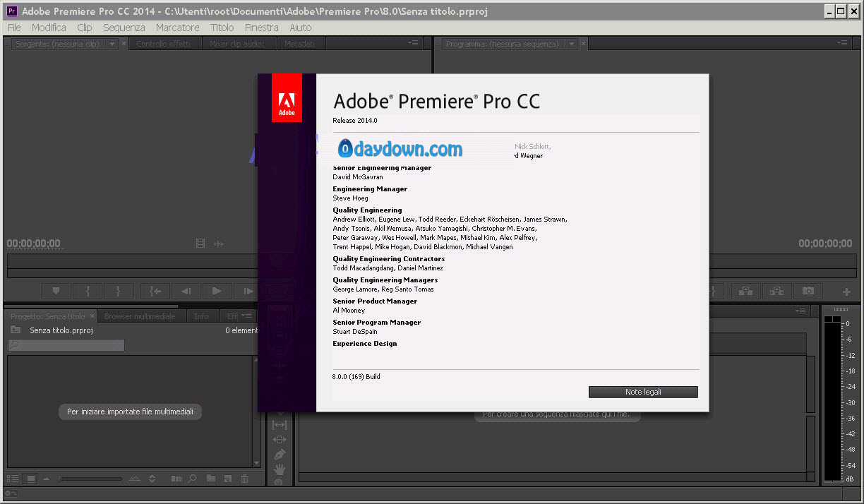Click the Program monitor duration timecode

point(825,244)
